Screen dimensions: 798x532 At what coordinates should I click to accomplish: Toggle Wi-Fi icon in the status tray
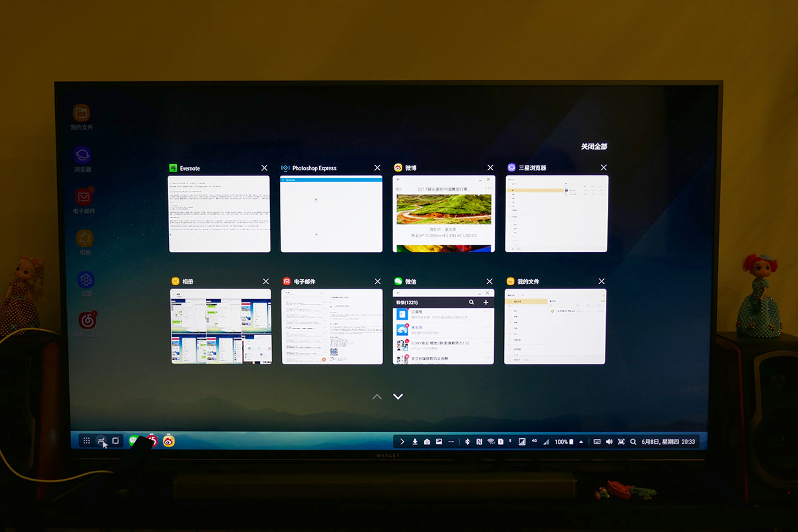[490, 442]
